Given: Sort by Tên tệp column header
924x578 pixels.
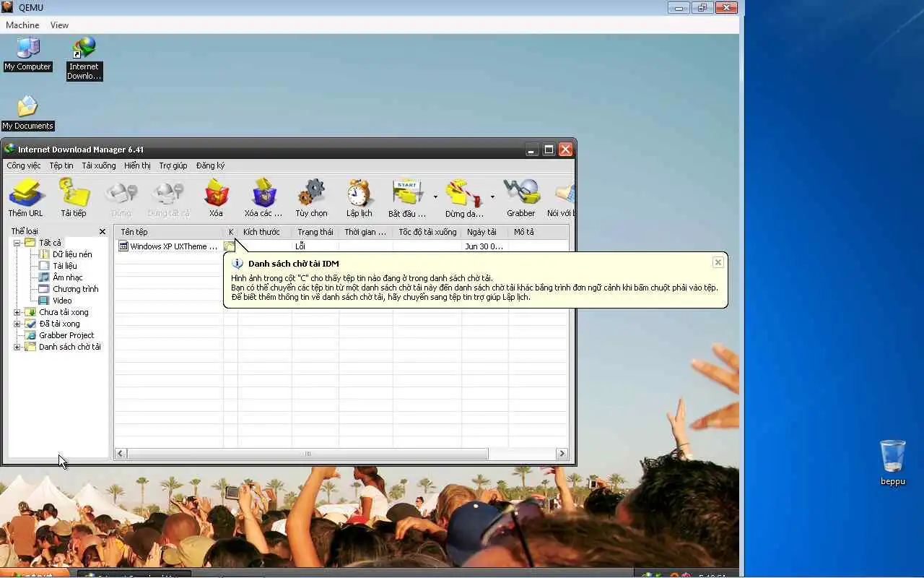Looking at the screenshot, I should coord(169,232).
